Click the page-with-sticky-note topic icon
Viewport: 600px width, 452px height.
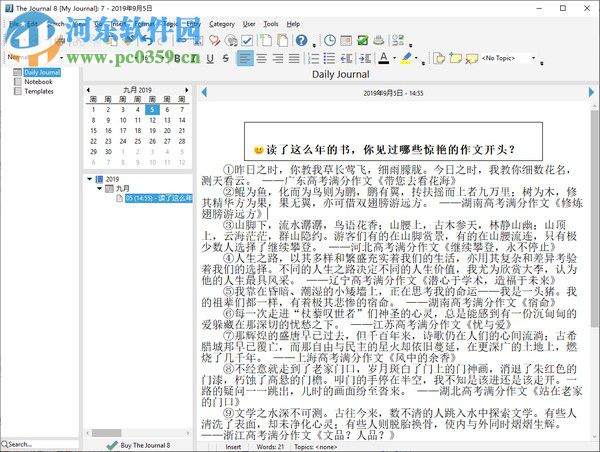point(439,58)
